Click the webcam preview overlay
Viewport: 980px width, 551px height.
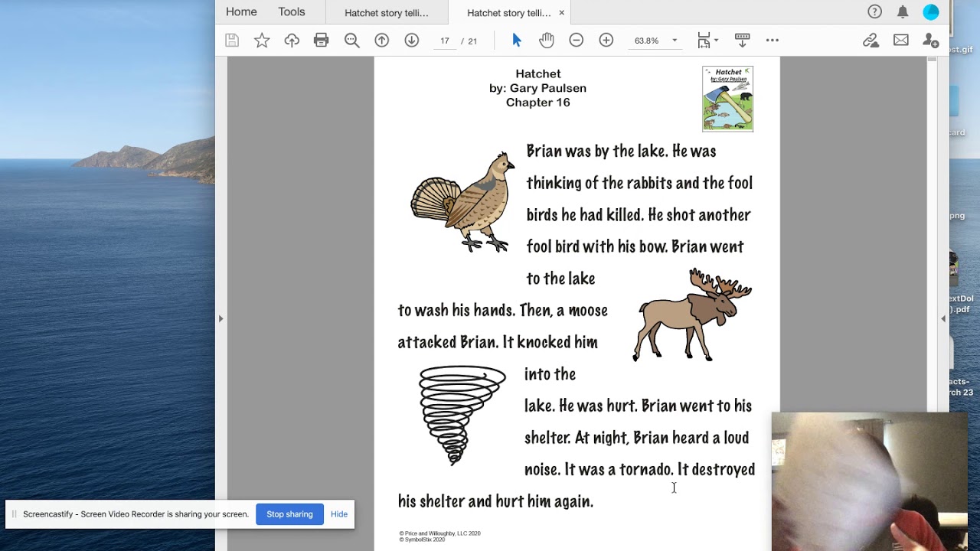[869, 481]
